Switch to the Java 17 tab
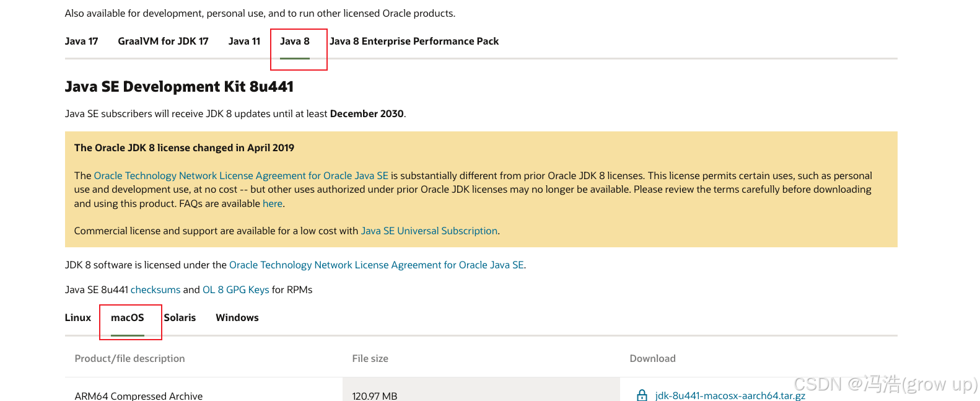This screenshot has width=980, height=401. click(81, 42)
